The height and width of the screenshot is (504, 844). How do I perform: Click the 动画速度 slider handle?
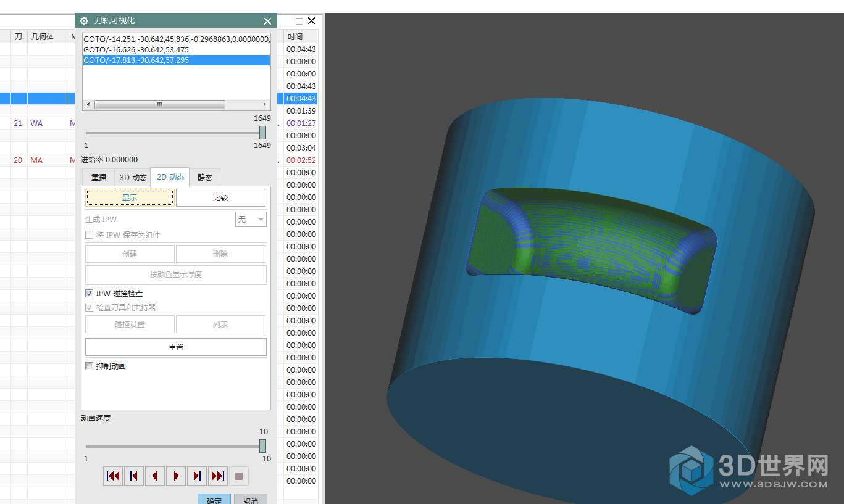tap(262, 446)
